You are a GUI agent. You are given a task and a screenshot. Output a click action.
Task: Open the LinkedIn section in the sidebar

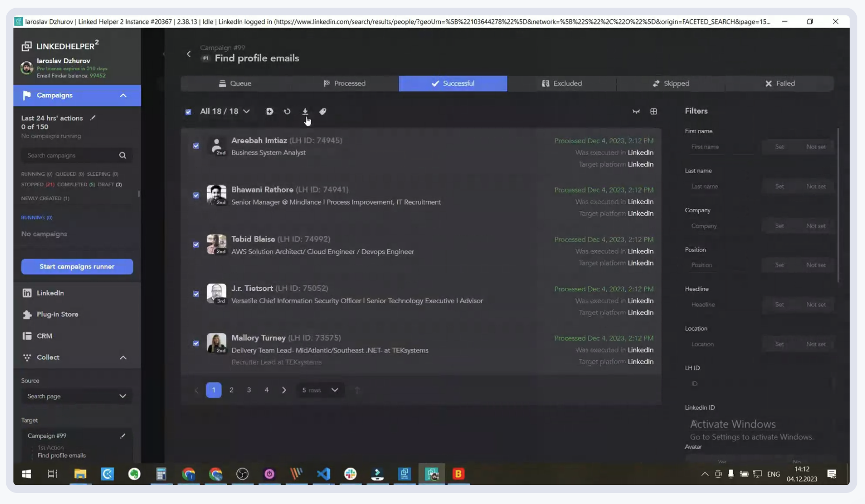point(50,293)
